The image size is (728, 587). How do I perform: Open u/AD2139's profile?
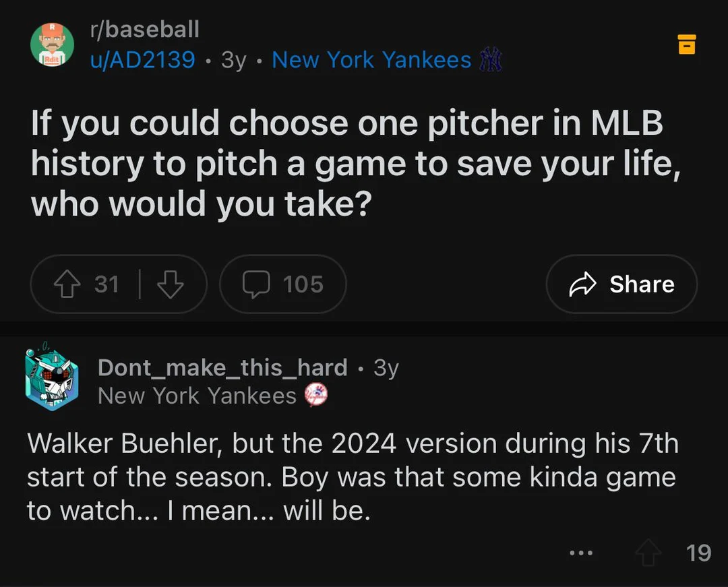(x=142, y=60)
